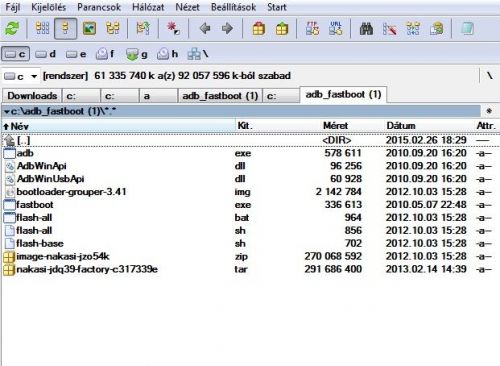Switch to drive h in drive bar
This screenshot has width=500, height=366.
pyautogui.click(x=167, y=54)
